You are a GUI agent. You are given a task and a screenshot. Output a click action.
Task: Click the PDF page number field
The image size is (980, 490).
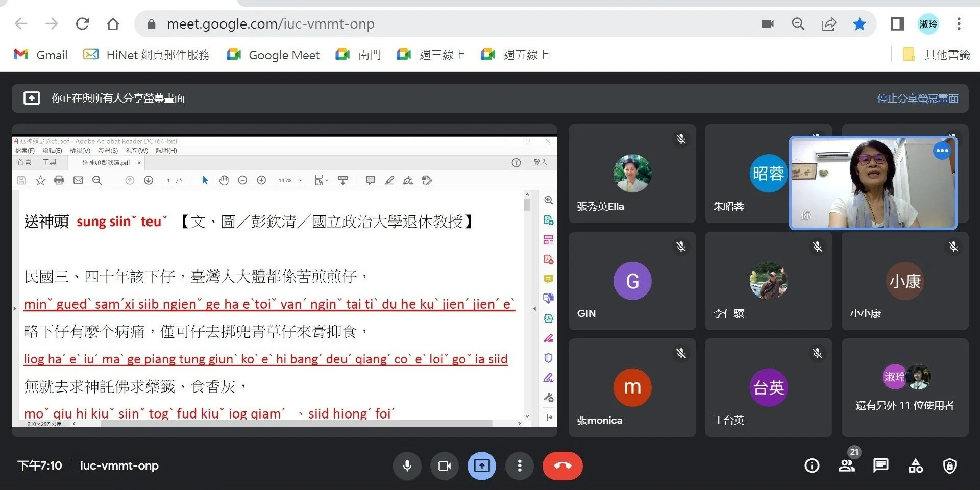tap(168, 180)
